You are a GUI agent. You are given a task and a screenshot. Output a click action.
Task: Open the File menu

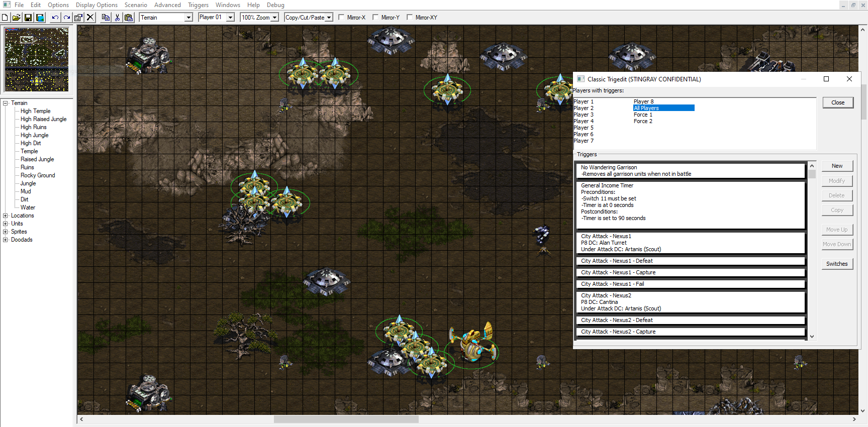[19, 5]
